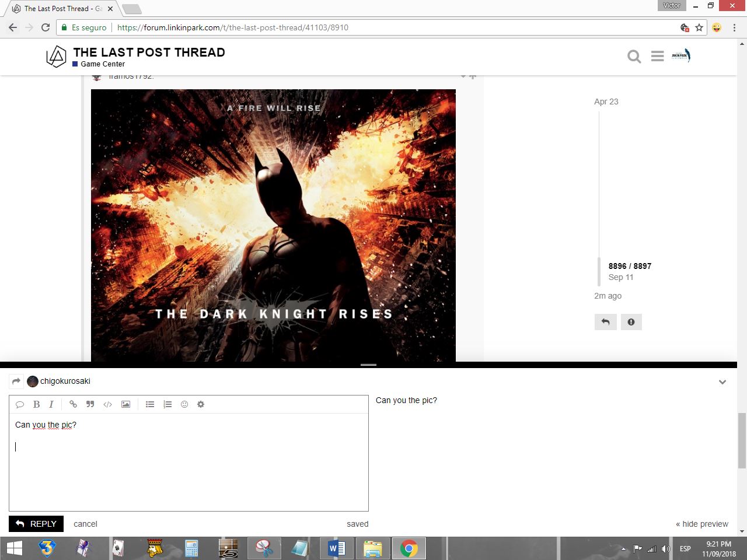Click the reply-type arrow next to chigokurosaki
The height and width of the screenshot is (560, 747).
pyautogui.click(x=16, y=381)
